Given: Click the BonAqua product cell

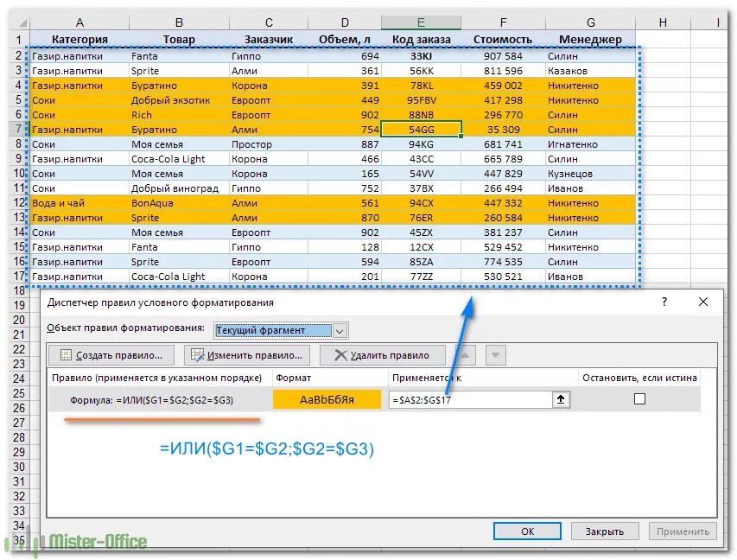Looking at the screenshot, I should [179, 202].
